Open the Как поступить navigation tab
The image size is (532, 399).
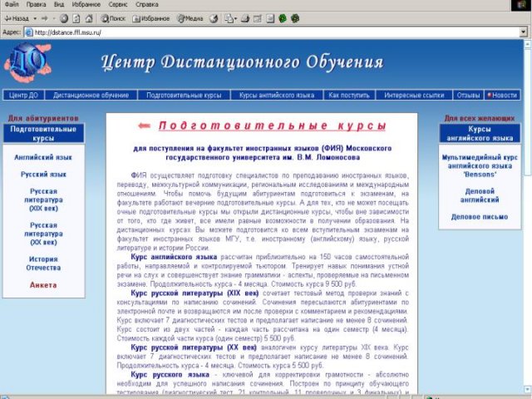coord(349,95)
